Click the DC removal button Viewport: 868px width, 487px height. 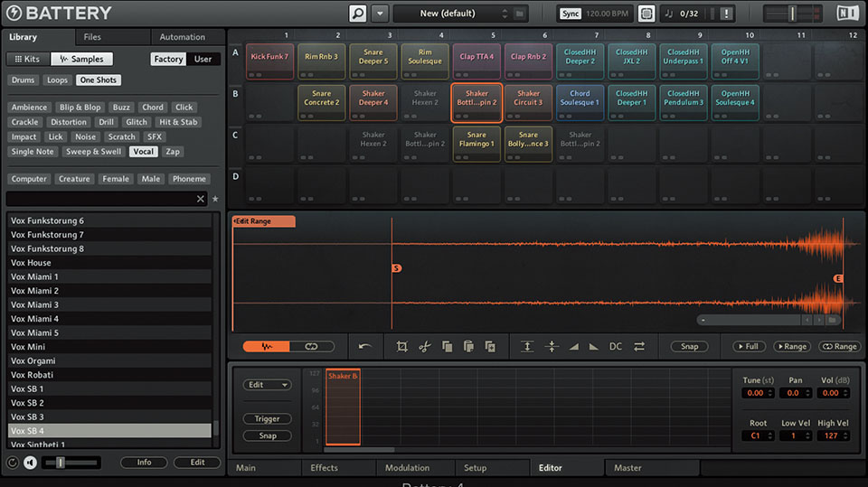pyautogui.click(x=616, y=346)
